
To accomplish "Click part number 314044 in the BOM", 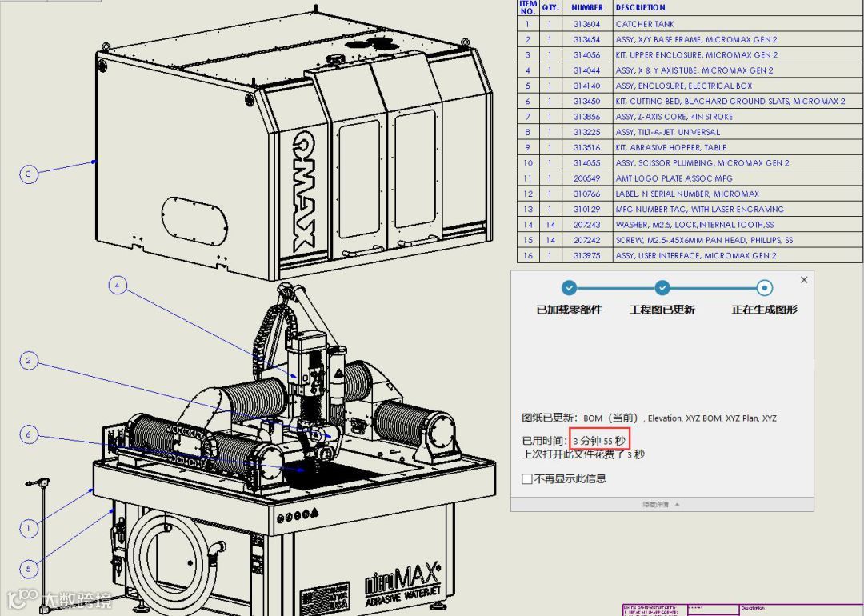I will point(587,70).
